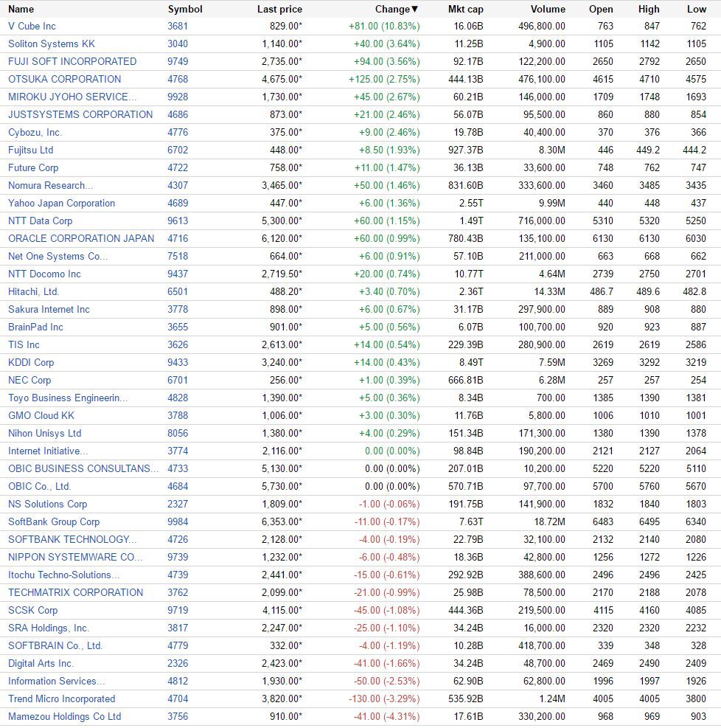Open NTT Data Corp link
Screen dimensions: 721x728
(40, 221)
